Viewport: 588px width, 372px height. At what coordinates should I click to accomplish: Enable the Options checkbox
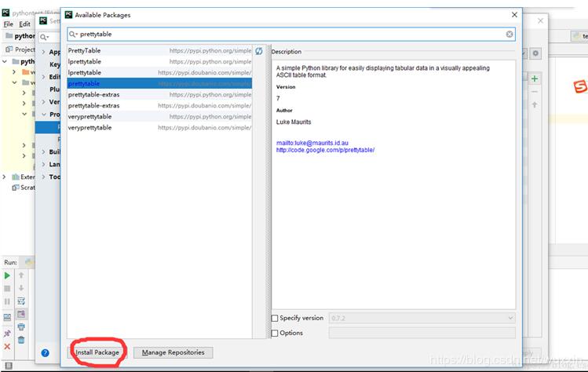click(x=275, y=333)
